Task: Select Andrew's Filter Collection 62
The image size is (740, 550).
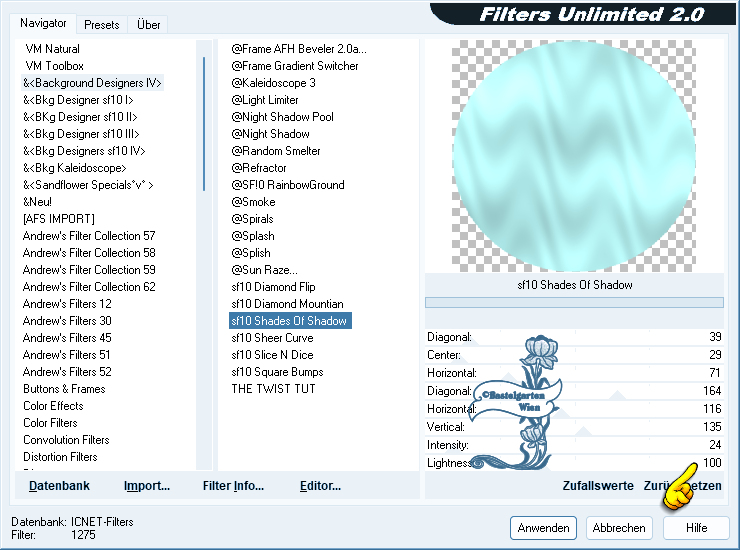Action: tap(89, 287)
